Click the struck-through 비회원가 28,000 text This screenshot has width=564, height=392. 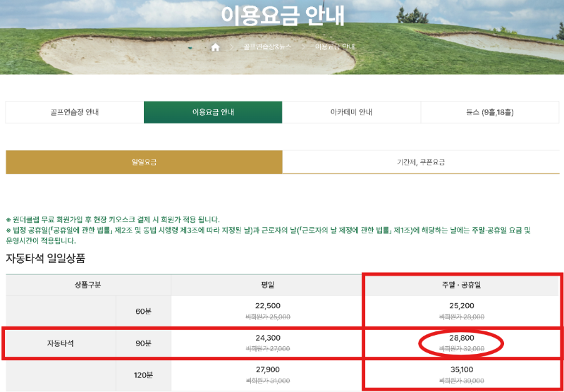pos(462,317)
